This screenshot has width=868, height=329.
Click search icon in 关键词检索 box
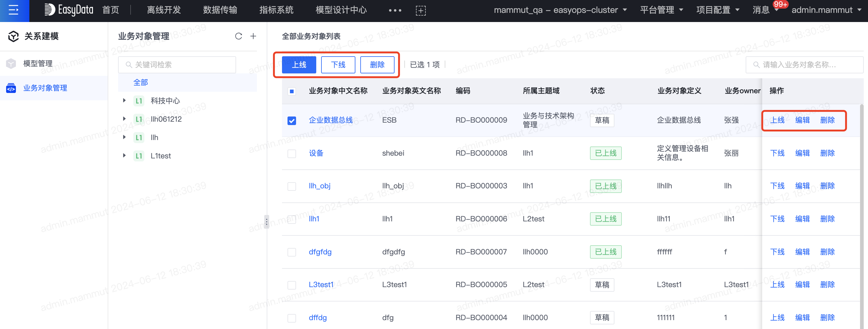tap(129, 65)
